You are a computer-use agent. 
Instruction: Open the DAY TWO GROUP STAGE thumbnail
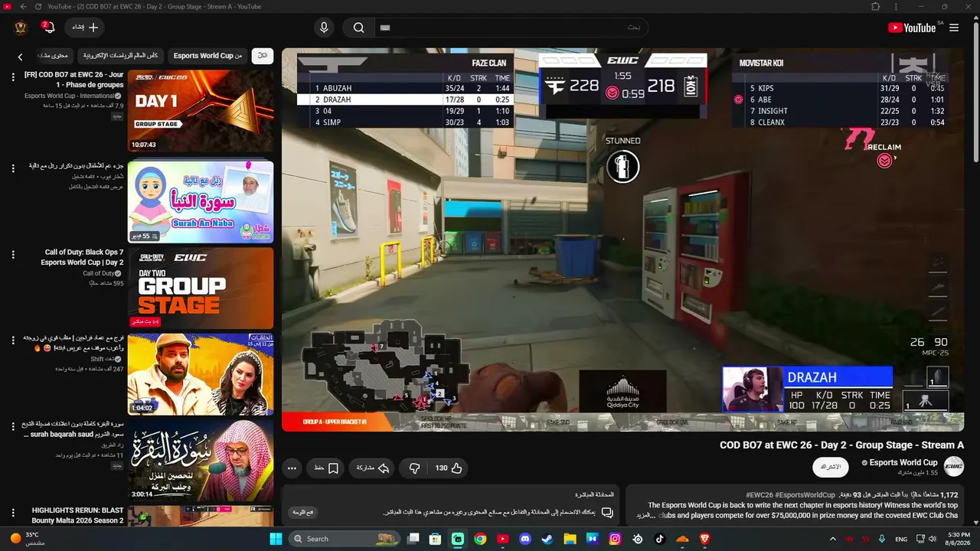201,288
